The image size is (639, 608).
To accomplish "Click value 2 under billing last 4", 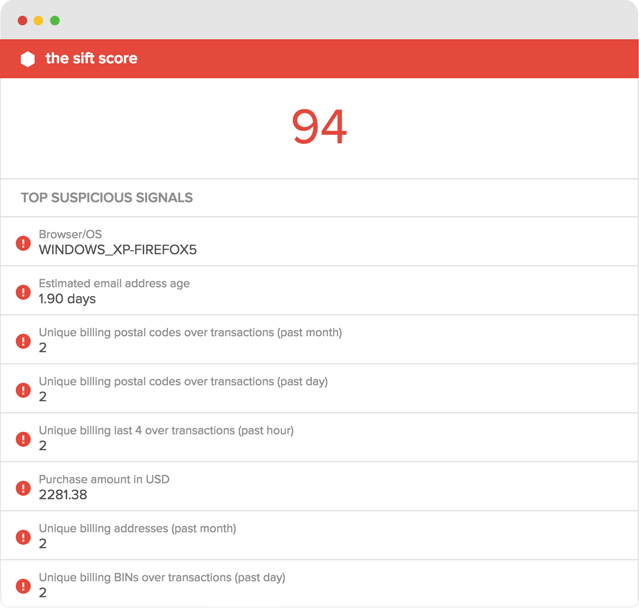I will point(43,446).
